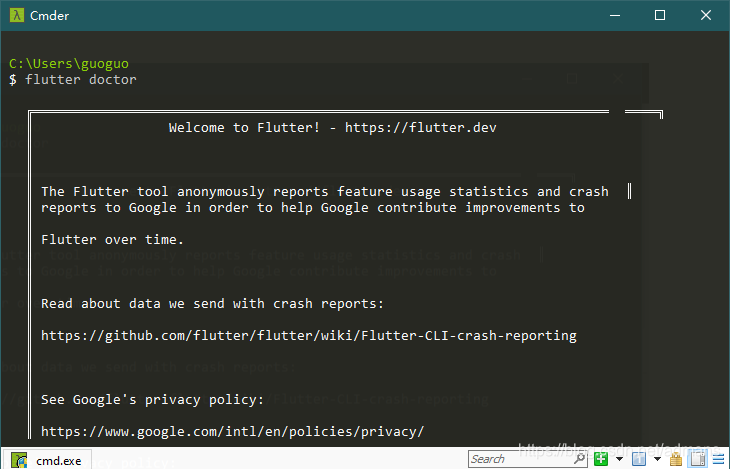Open the Flutter-CLI-crash-reporting GitHub URL
This screenshot has height=469, width=730.
[309, 336]
